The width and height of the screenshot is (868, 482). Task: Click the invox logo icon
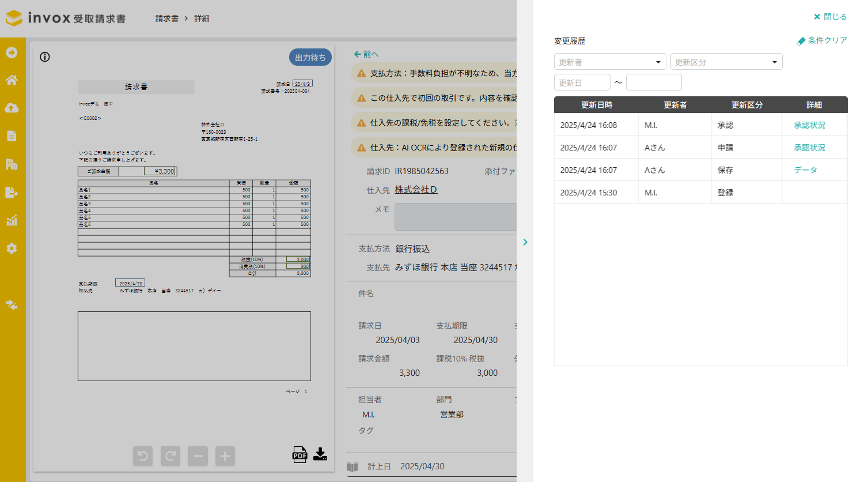click(x=14, y=18)
